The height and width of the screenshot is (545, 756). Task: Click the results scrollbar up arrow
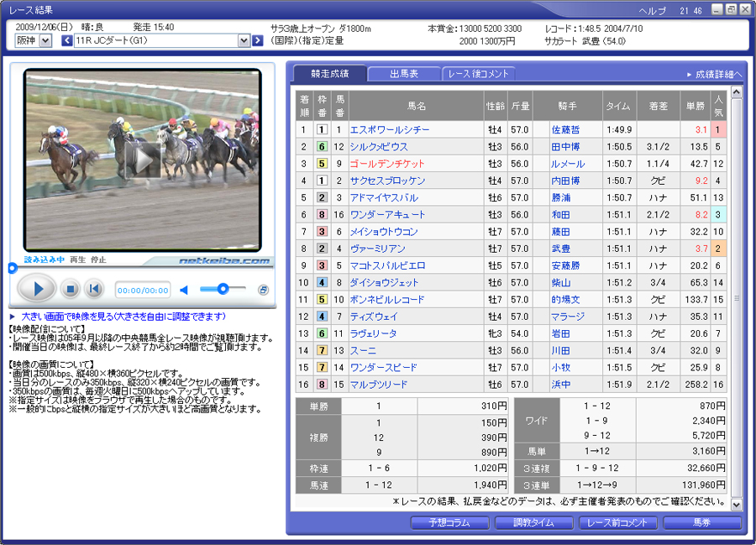pyautogui.click(x=736, y=92)
